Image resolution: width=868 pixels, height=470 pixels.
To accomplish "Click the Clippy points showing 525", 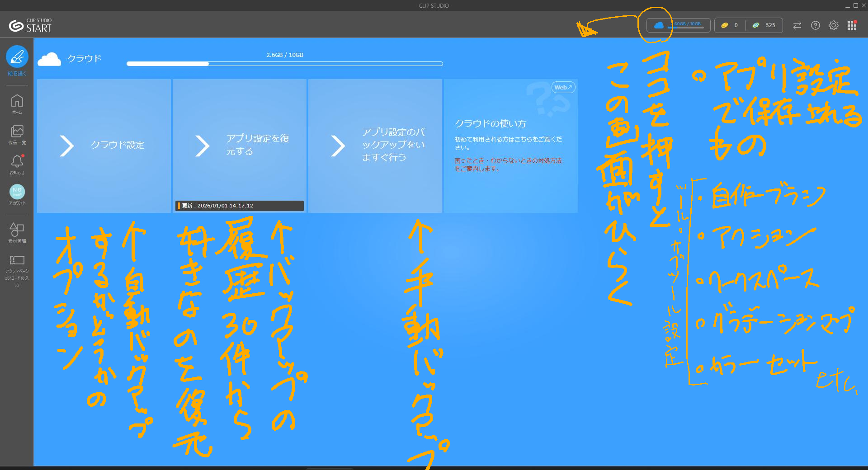I will coord(765,25).
